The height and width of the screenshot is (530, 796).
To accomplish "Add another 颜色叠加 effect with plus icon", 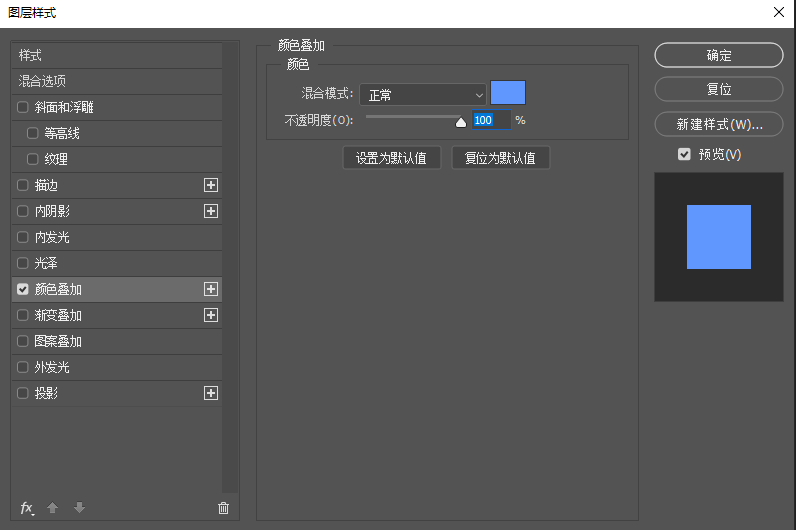I will point(211,289).
